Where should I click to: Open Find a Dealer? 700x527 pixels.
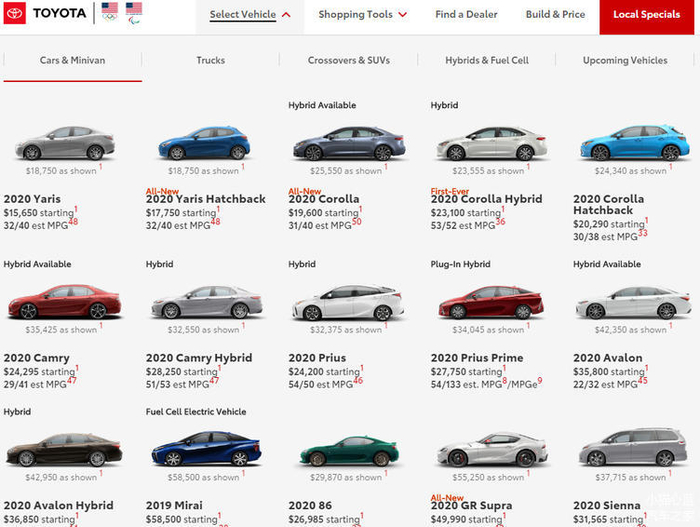pyautogui.click(x=466, y=15)
